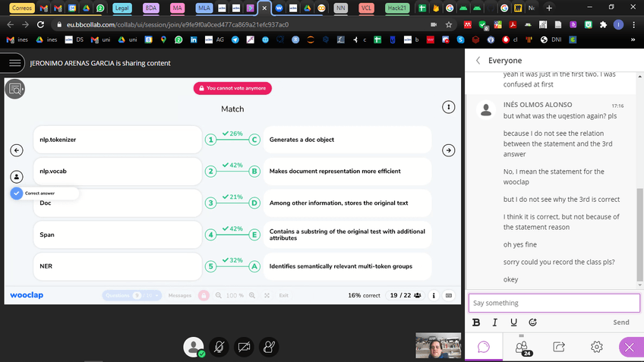
Task: Switch to the Legal tab group
Action: [122, 8]
